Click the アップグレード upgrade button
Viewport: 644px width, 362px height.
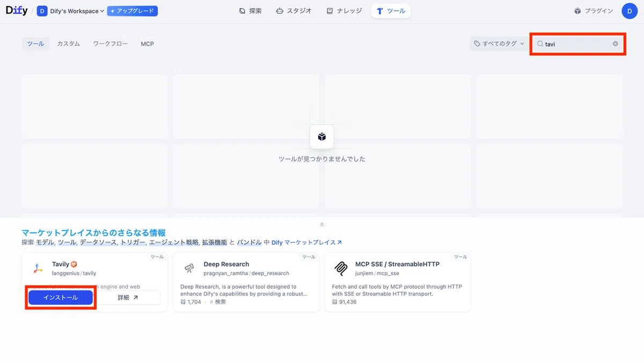tap(133, 11)
